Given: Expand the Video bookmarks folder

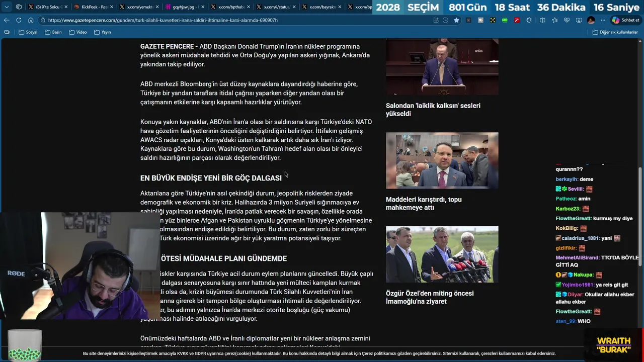Looking at the screenshot, I should [x=77, y=32].
